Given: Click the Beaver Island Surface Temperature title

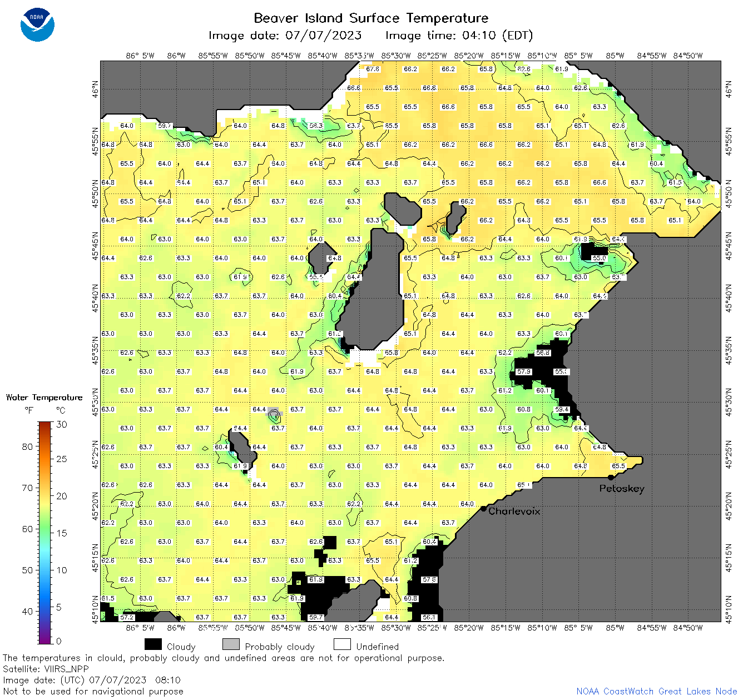Looking at the screenshot, I should (x=371, y=18).
